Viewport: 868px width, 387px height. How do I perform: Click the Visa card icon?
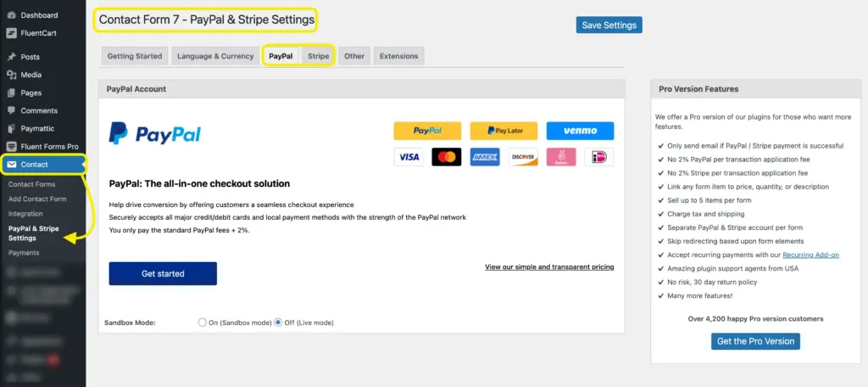409,157
